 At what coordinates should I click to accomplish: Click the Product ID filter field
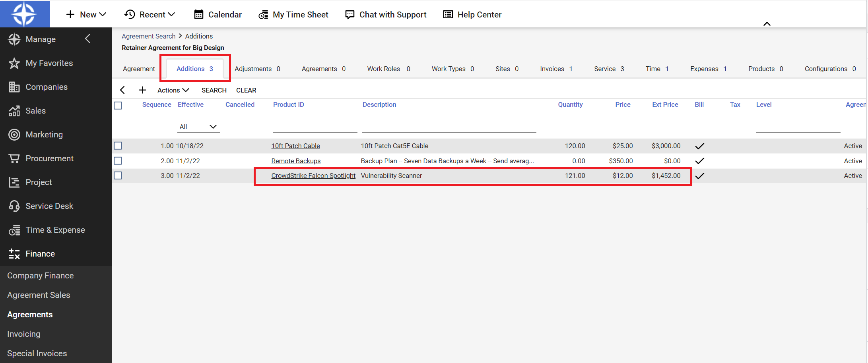tap(315, 127)
